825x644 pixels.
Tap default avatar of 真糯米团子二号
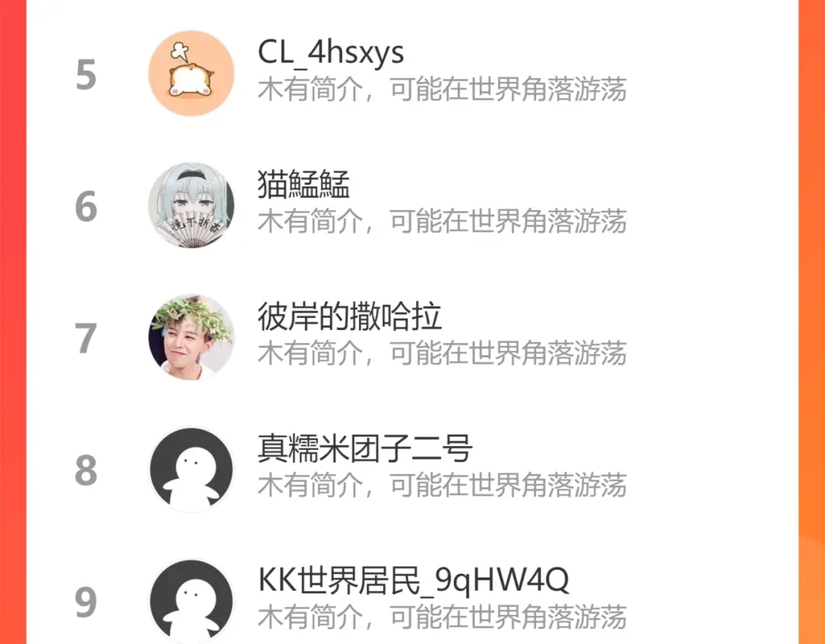191,470
